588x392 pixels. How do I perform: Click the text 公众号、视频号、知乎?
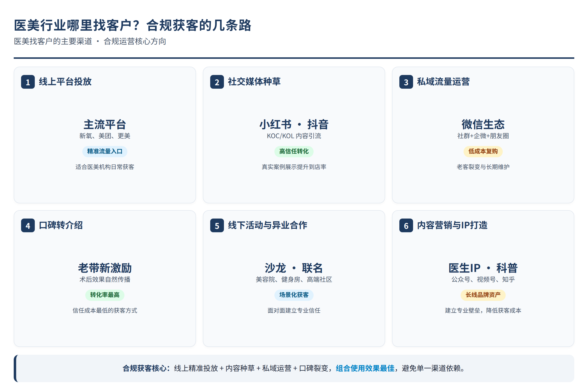[x=483, y=280]
